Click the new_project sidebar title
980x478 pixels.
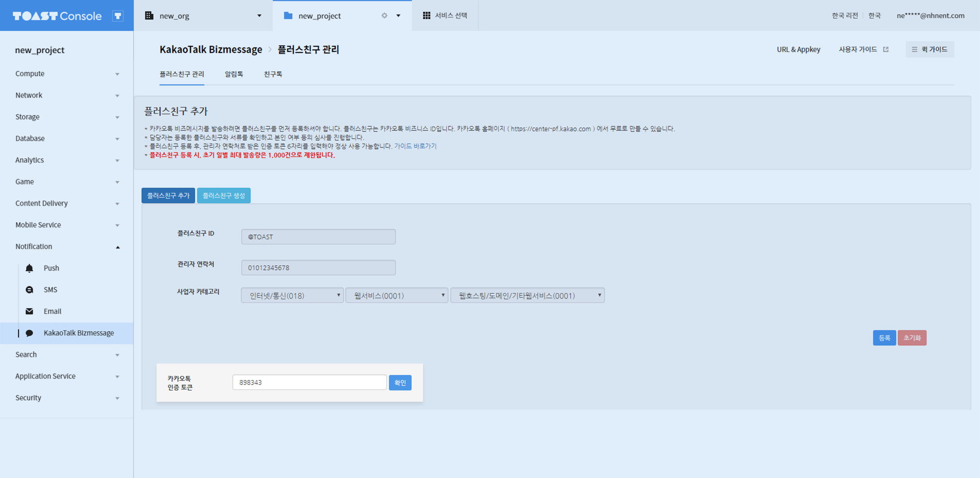click(x=39, y=50)
